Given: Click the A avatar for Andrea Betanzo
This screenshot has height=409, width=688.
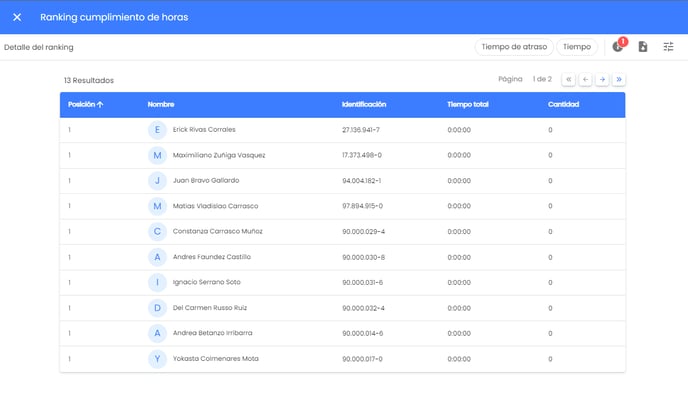Looking at the screenshot, I should point(157,334).
